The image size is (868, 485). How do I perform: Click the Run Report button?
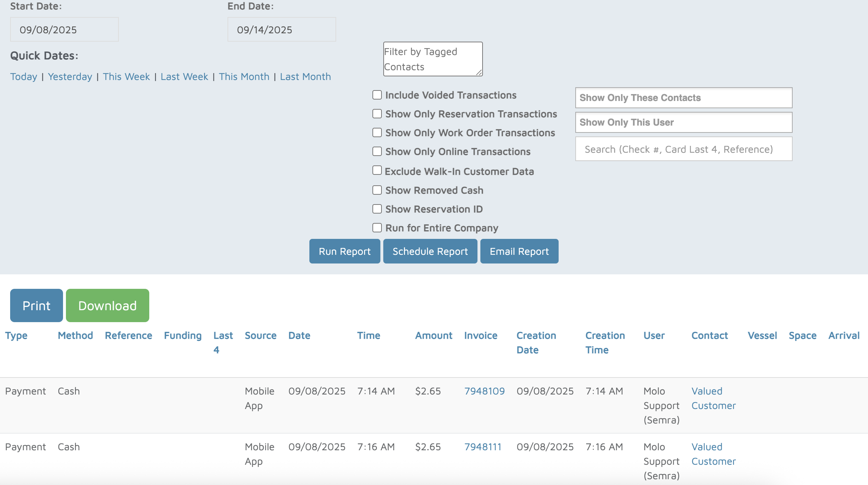click(345, 251)
